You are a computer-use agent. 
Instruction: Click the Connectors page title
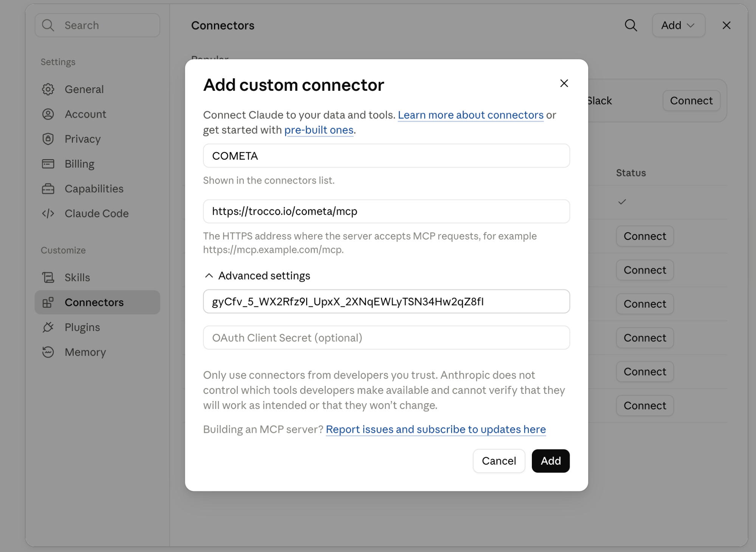coord(223,25)
